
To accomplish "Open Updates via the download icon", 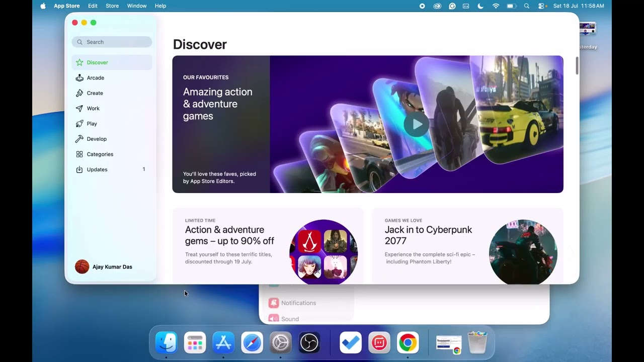I will [x=79, y=169].
